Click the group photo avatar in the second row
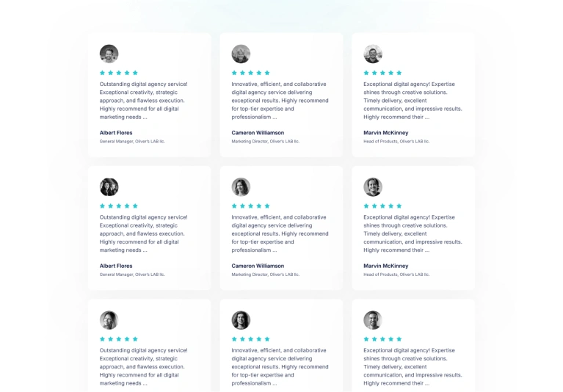The image size is (563, 392). click(x=109, y=187)
